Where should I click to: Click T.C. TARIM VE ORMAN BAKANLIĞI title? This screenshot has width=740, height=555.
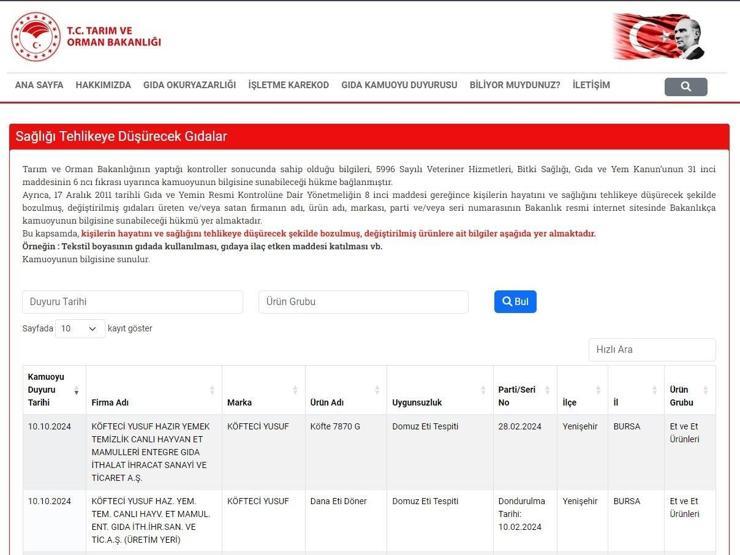tap(114, 36)
